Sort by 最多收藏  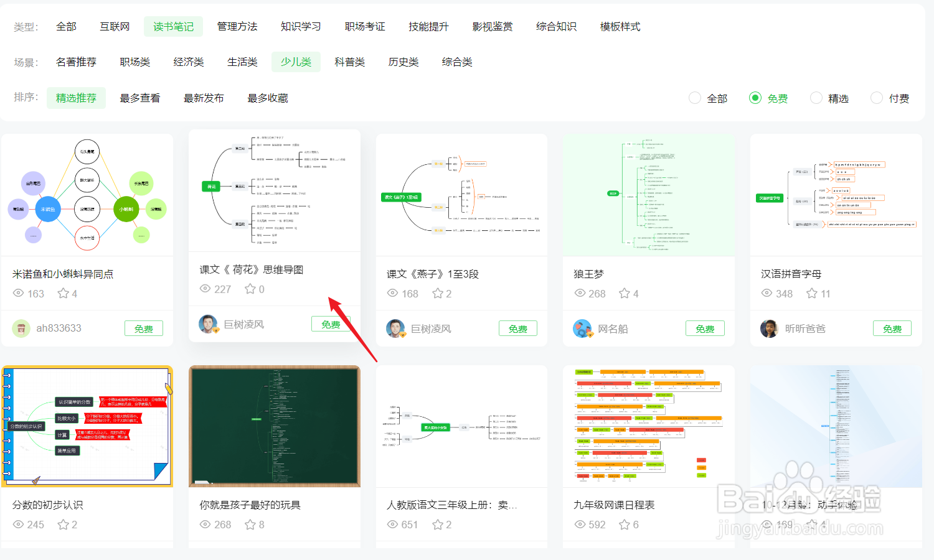268,98
